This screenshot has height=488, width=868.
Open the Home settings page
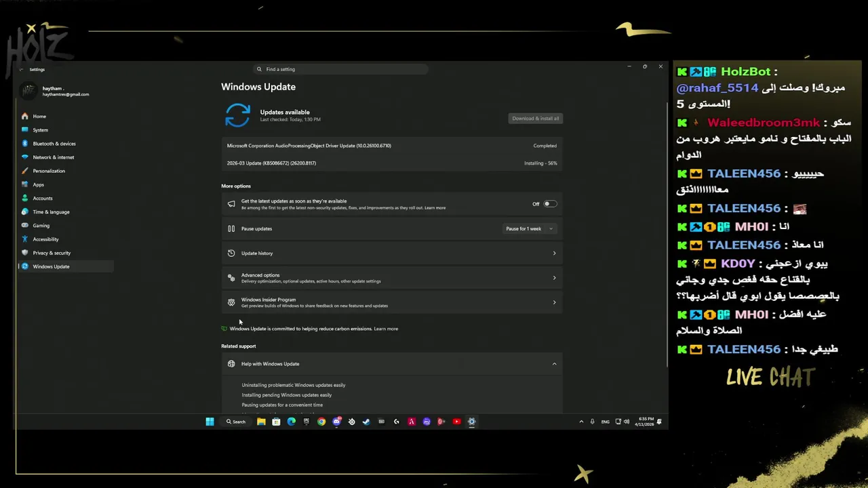point(66,116)
